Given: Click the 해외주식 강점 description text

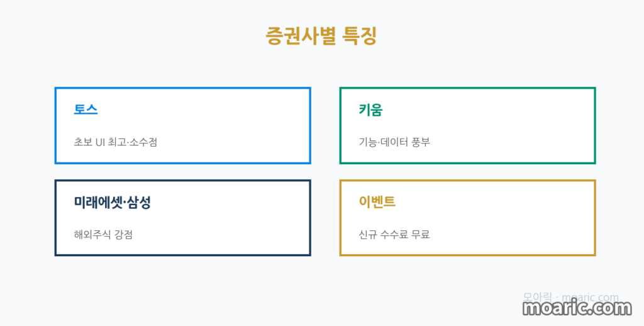Looking at the screenshot, I should [x=103, y=235].
